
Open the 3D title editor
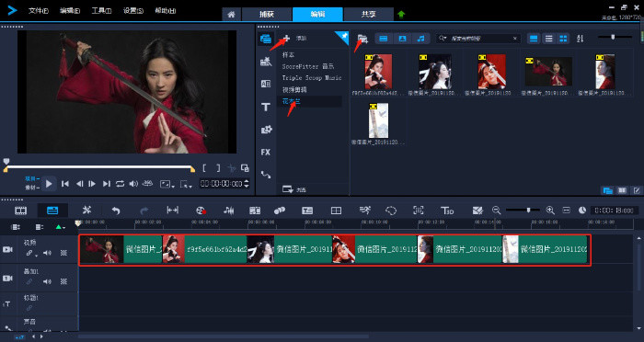click(447, 211)
